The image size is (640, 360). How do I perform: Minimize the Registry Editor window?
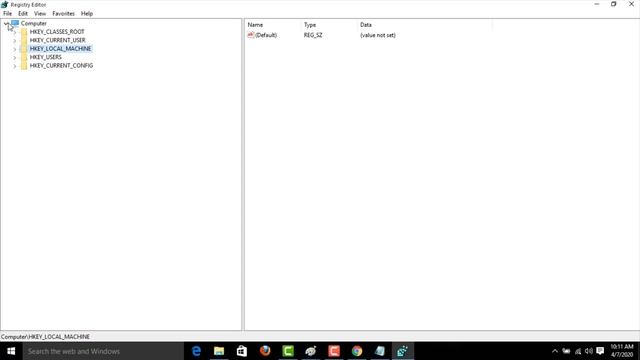click(597, 4)
